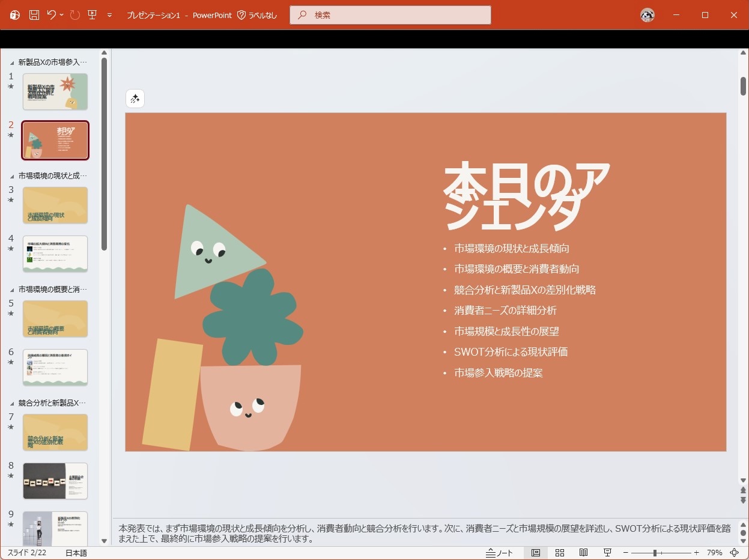Open Reading view from the status bar
This screenshot has width=749, height=560.
tap(583, 552)
